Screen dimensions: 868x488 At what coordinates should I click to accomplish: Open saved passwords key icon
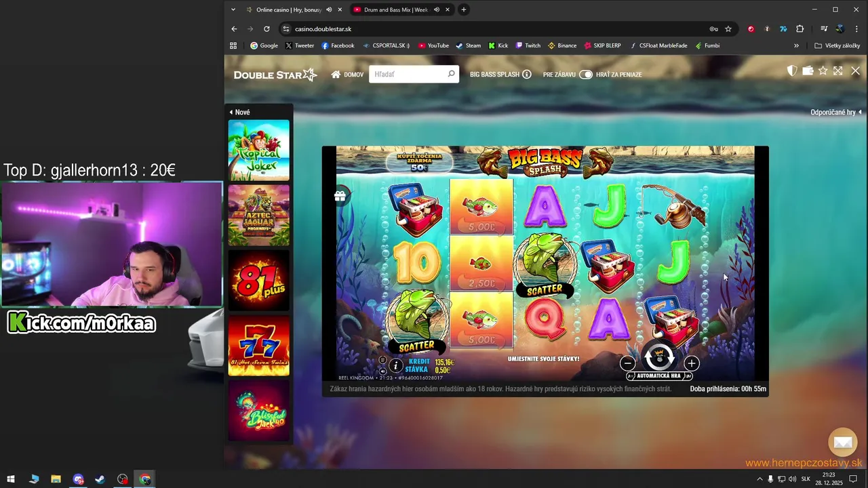tap(713, 29)
